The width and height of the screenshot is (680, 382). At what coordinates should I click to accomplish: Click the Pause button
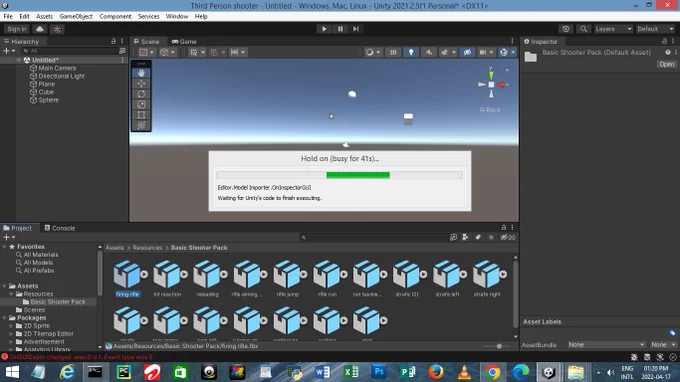coord(340,29)
